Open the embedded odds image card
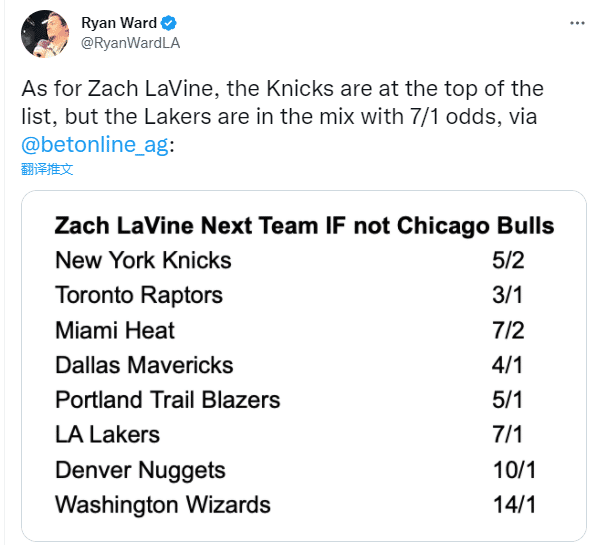Screen dimensions: 596x545 (304, 366)
